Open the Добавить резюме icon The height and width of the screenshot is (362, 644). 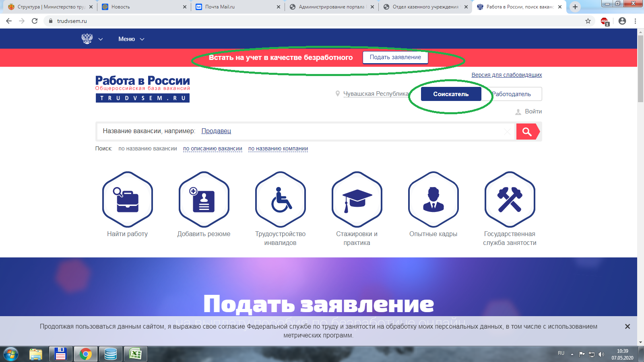(x=204, y=200)
